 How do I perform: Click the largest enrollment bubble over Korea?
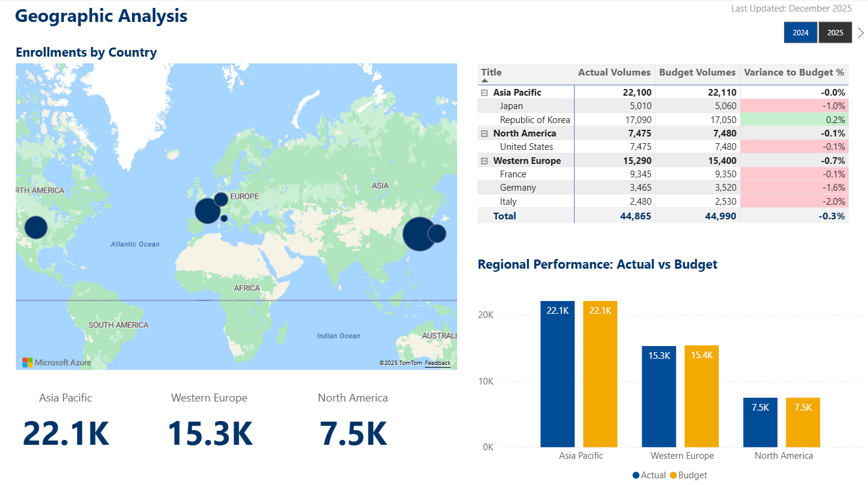(x=417, y=234)
